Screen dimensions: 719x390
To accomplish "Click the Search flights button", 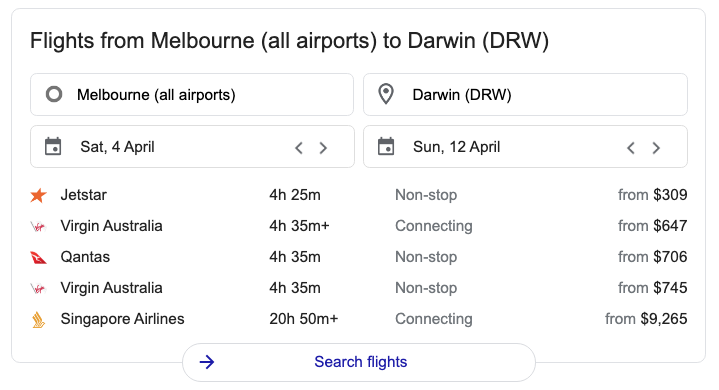I will tap(359, 362).
